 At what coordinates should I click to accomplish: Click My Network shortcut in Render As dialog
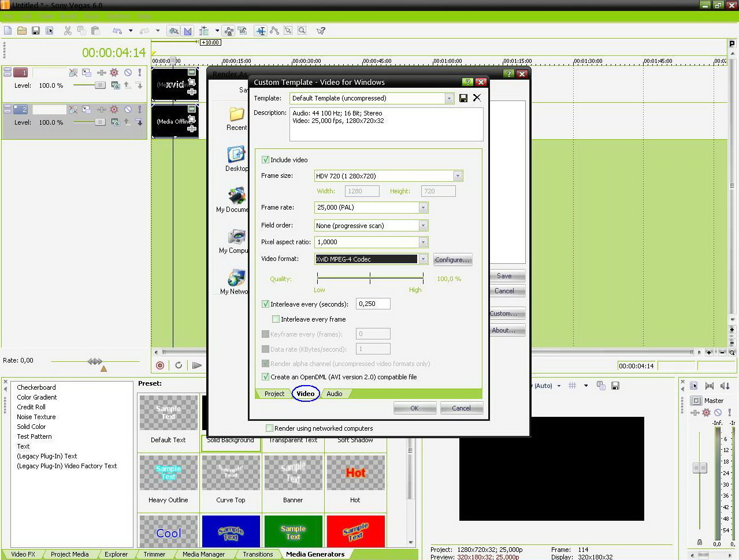pos(235,282)
